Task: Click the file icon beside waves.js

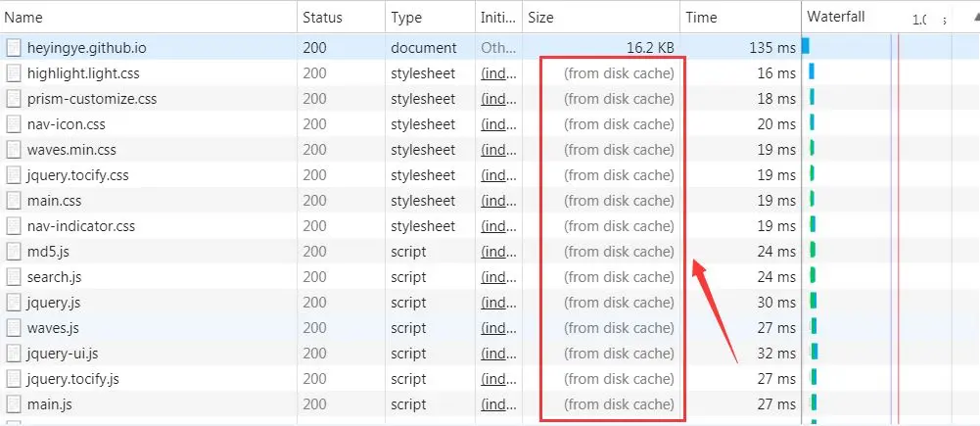Action: click(14, 328)
